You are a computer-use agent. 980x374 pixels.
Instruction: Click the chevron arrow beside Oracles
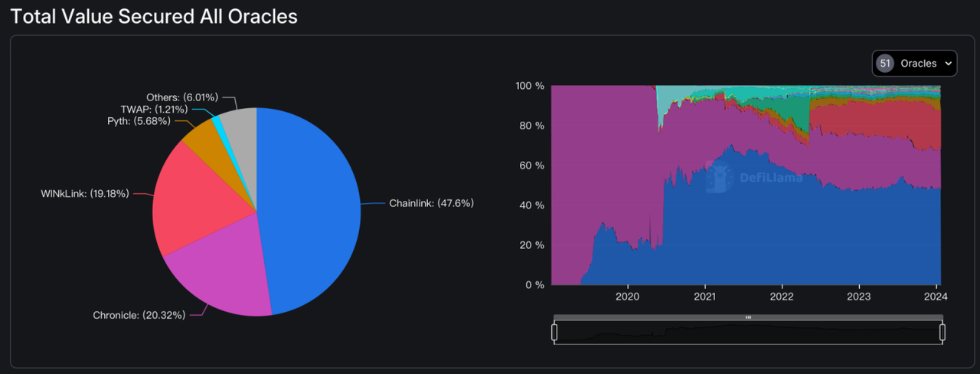point(948,64)
